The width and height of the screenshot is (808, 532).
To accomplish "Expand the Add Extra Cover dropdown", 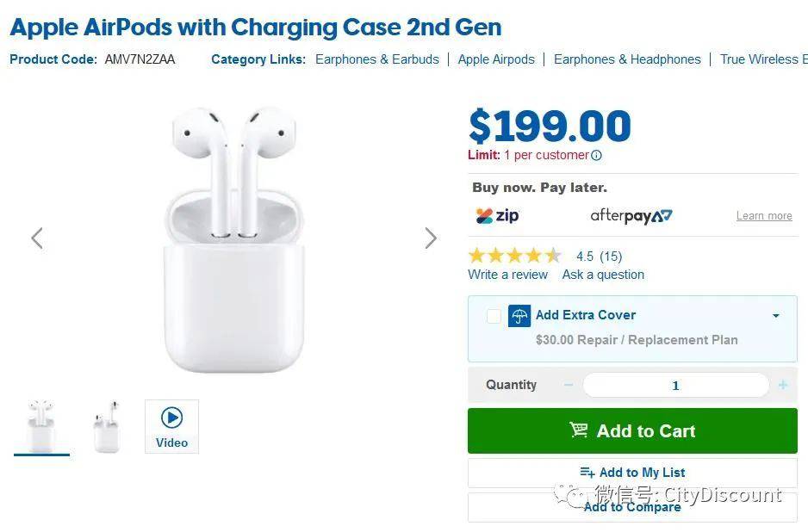I will click(775, 316).
